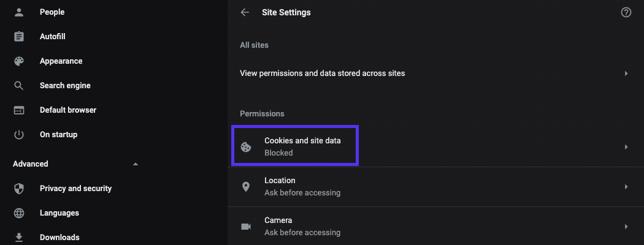Image resolution: width=644 pixels, height=245 pixels.
Task: Expand the Camera permission arrow
Action: point(626,227)
